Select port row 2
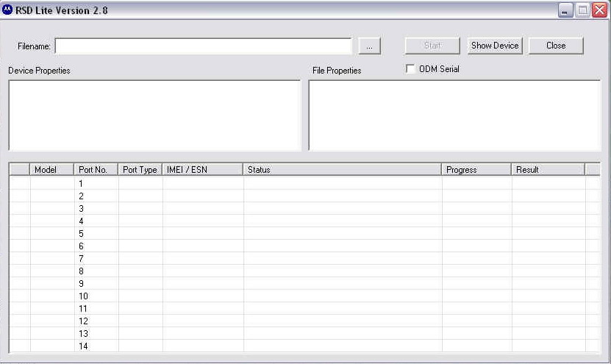The width and height of the screenshot is (611, 364). [304, 196]
